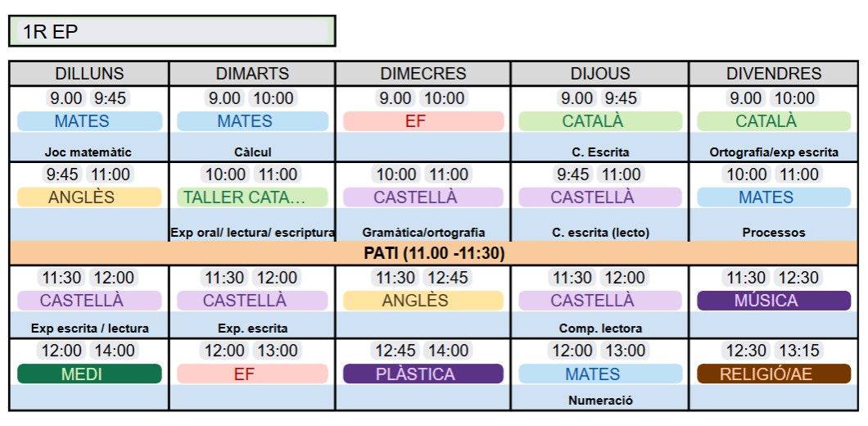Screen dimensions: 868x426
Task: Click the DIVENDRES column header
Action: click(x=773, y=74)
